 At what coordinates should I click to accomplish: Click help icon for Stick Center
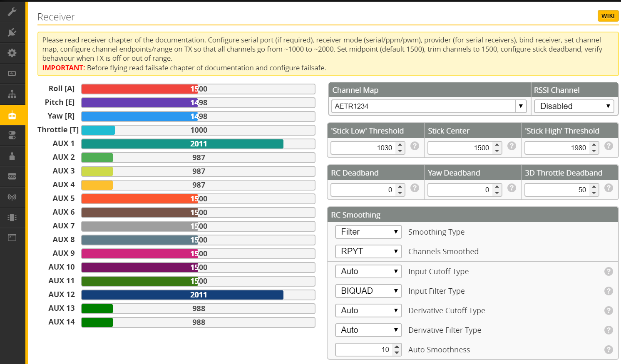pos(512,146)
